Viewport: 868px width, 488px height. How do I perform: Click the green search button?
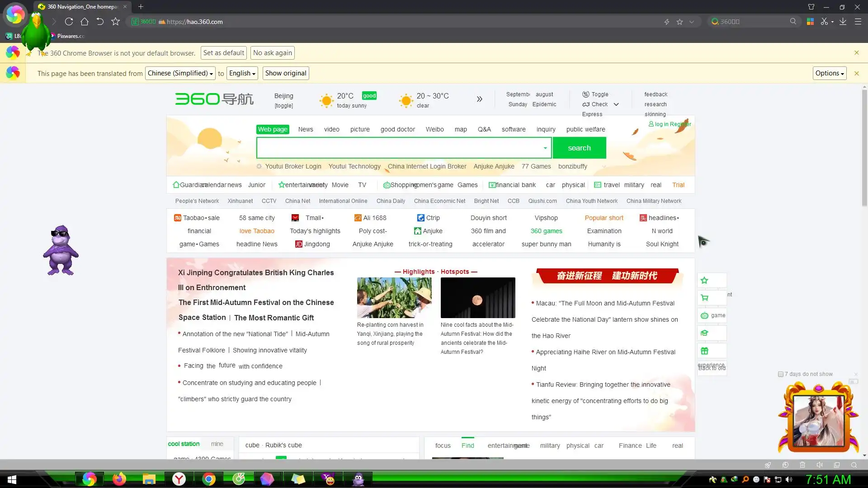(x=579, y=148)
